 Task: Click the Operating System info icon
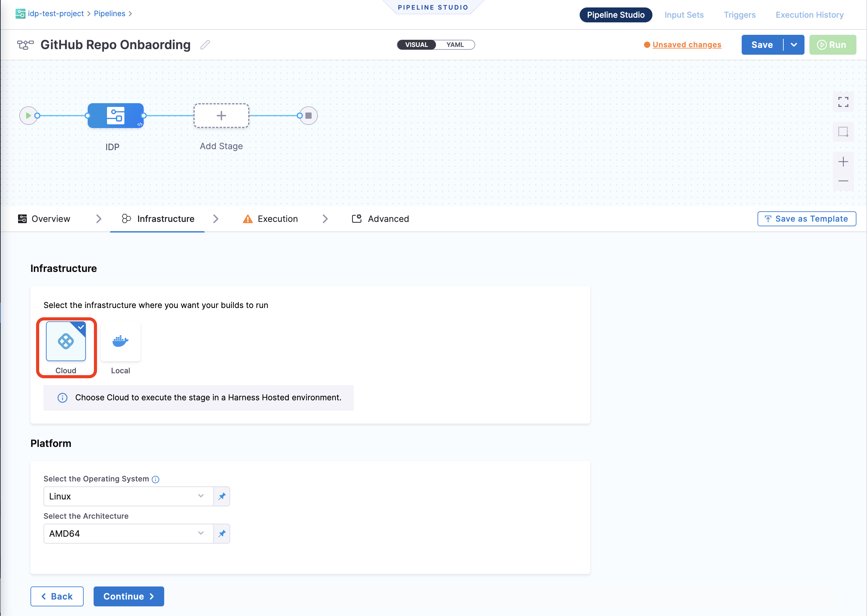click(x=155, y=480)
